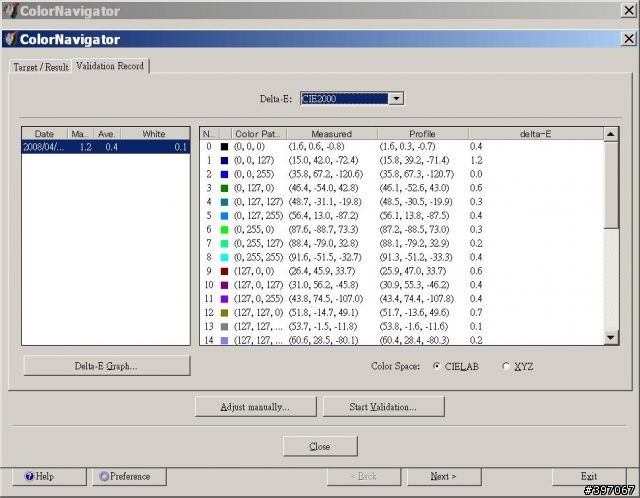Select the 2008/04 validation record row
Screen dimensions: 640x498
106,147
